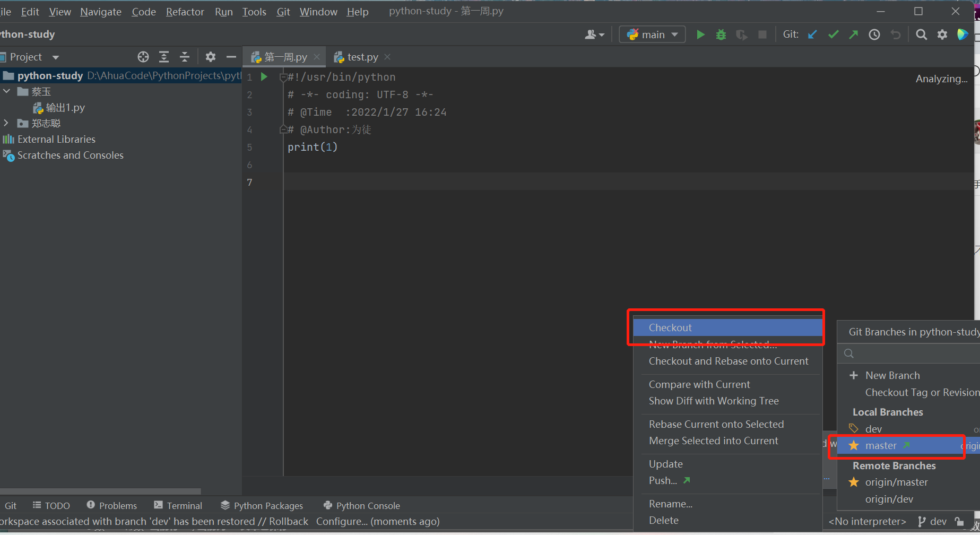This screenshot has height=535, width=980.
Task: Update project using the blue Git arrow
Action: pyautogui.click(x=812, y=34)
